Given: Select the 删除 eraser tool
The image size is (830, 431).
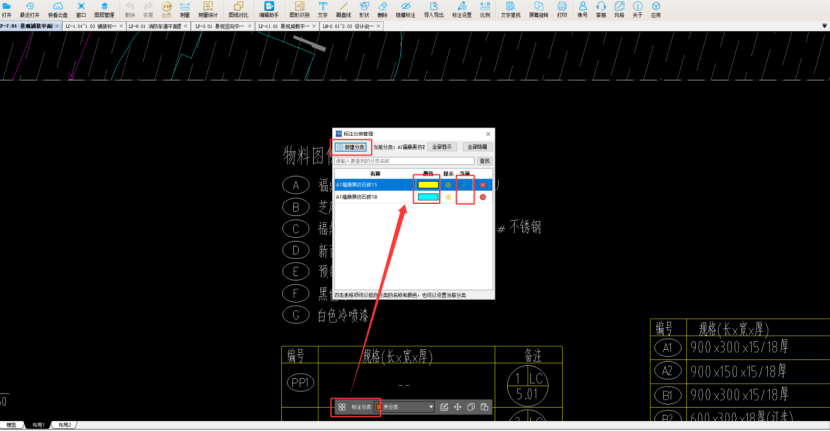Looking at the screenshot, I should tap(382, 9).
